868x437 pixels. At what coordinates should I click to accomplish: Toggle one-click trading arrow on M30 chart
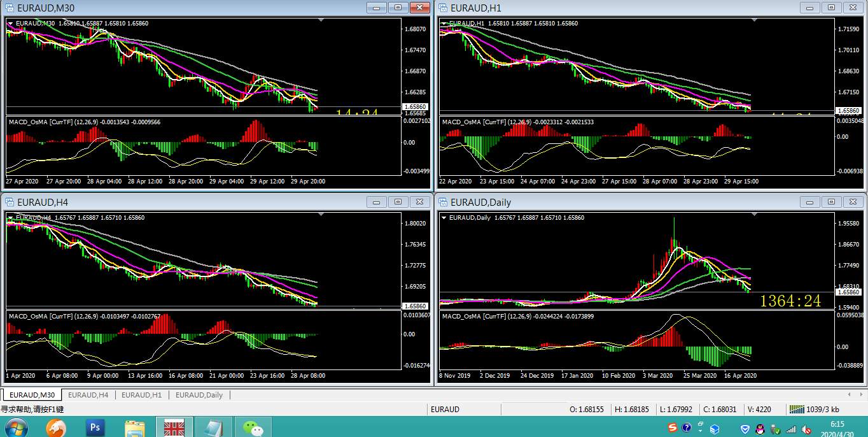(x=10, y=24)
